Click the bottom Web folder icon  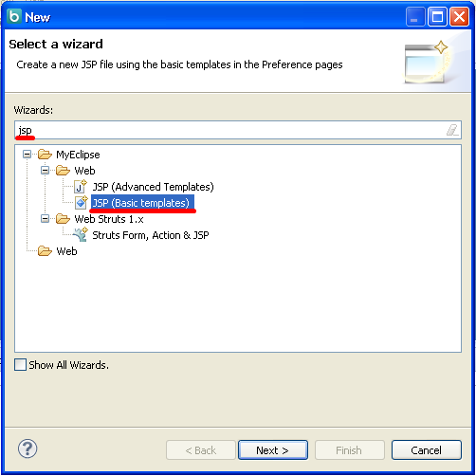[45, 251]
